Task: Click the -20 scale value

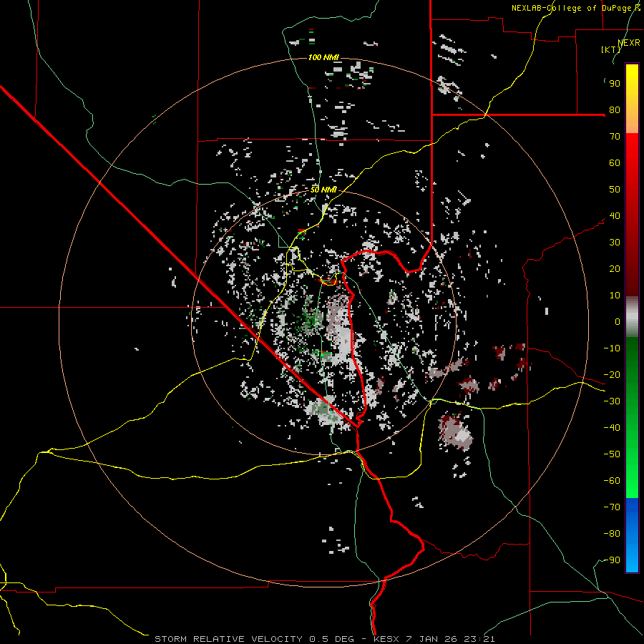Action: (x=612, y=374)
